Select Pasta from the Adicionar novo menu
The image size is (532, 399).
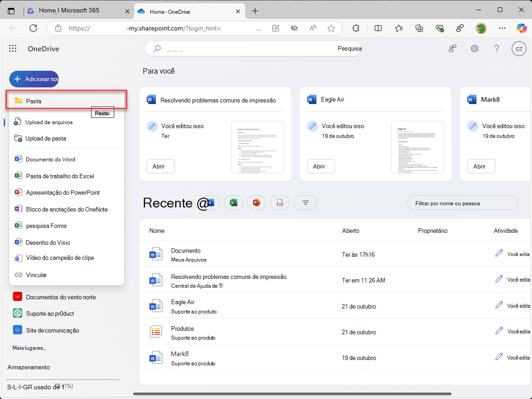pyautogui.click(x=33, y=101)
